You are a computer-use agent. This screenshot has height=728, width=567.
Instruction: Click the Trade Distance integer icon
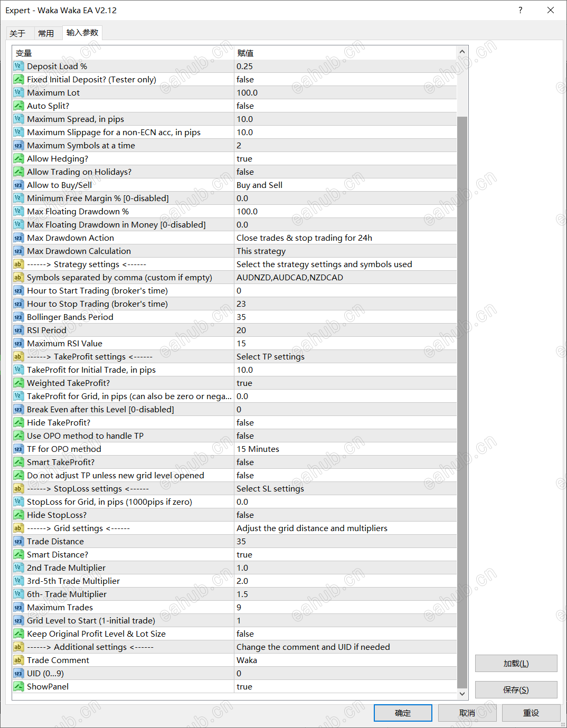[x=18, y=541]
